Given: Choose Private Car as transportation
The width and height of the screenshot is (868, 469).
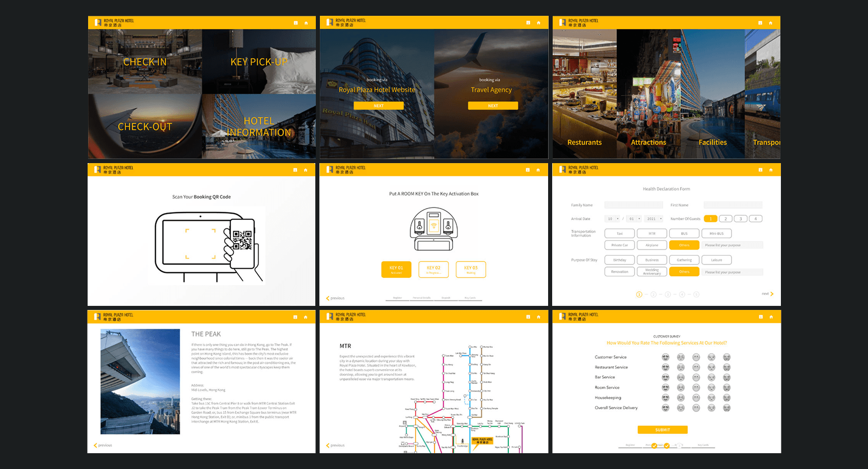Looking at the screenshot, I should click(x=619, y=245).
